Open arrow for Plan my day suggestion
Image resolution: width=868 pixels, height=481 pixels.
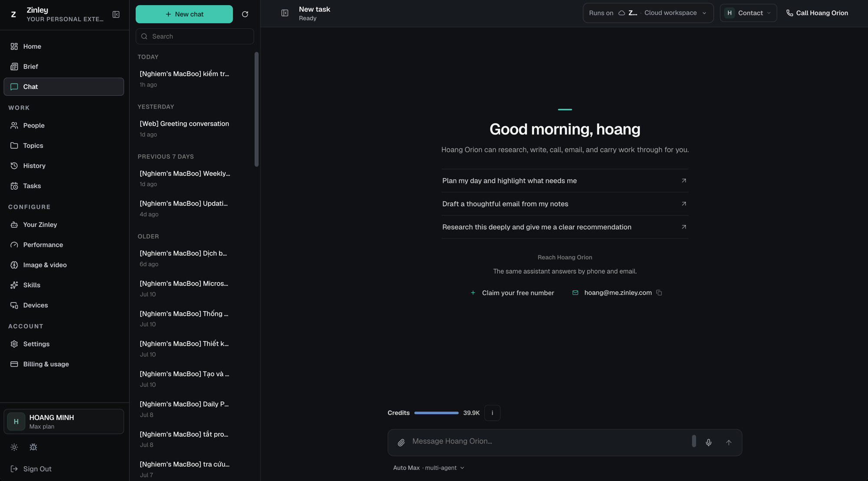(x=684, y=180)
